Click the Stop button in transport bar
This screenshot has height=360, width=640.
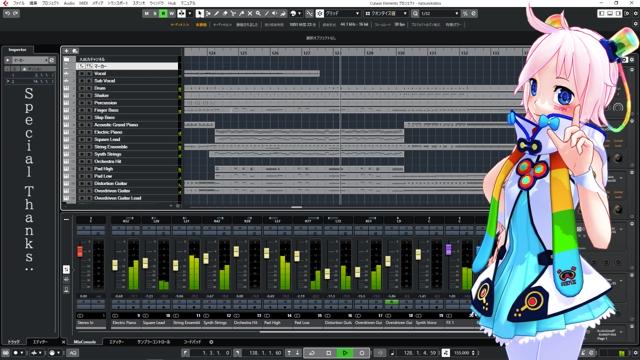coord(329,353)
